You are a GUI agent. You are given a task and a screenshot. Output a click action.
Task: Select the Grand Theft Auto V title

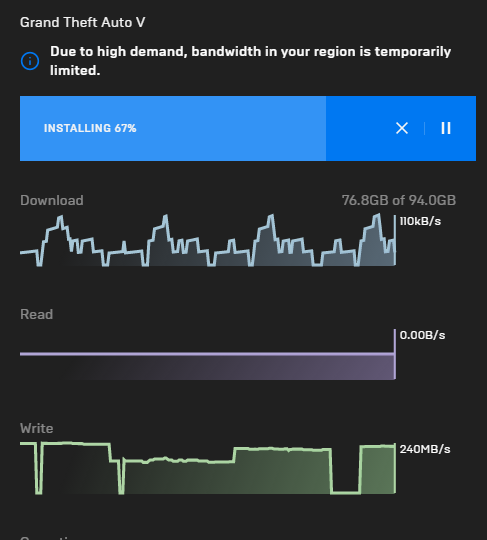click(83, 22)
